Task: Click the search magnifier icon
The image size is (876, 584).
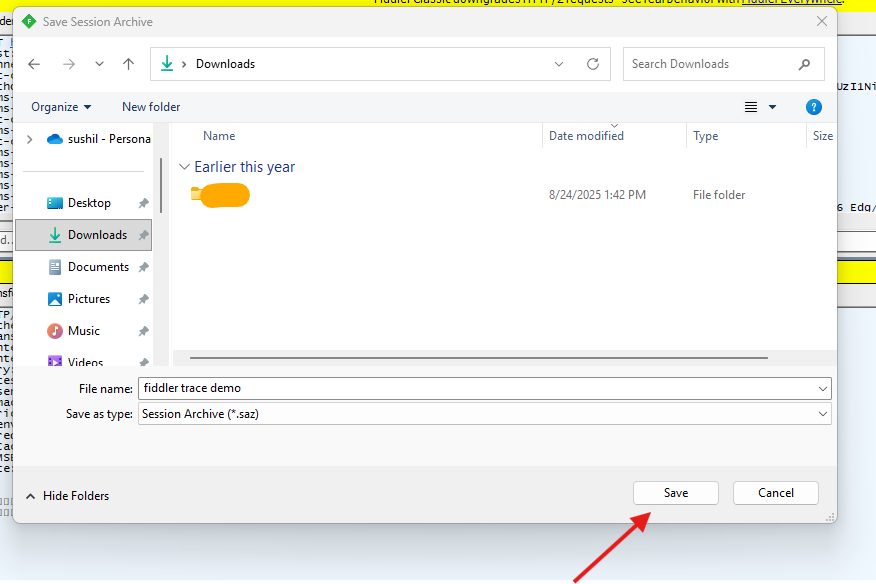Action: (x=804, y=64)
